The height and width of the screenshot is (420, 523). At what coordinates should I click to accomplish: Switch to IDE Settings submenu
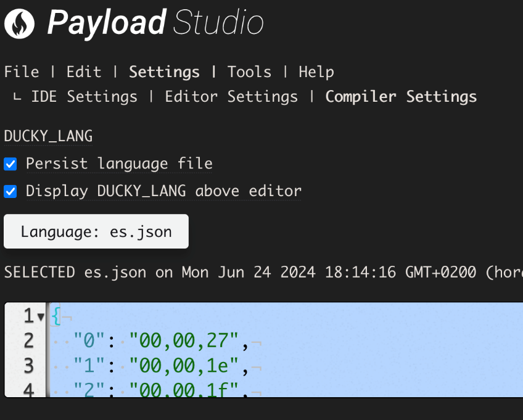tap(84, 97)
